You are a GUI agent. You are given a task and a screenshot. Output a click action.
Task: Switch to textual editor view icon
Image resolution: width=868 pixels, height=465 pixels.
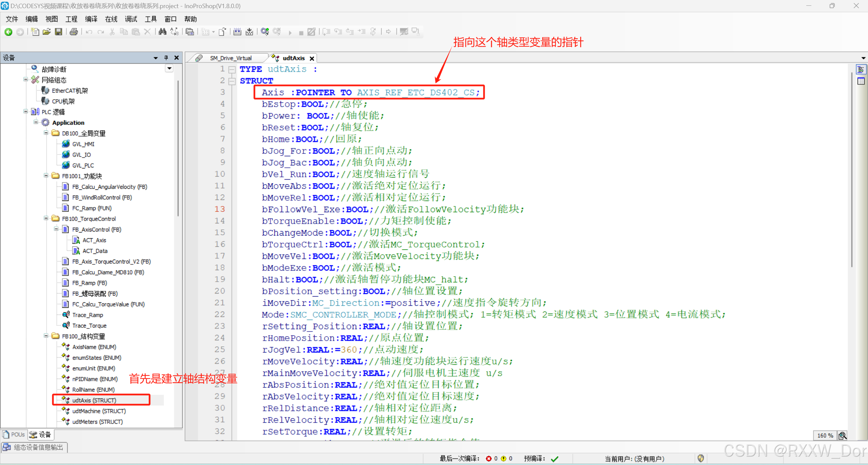(x=861, y=70)
